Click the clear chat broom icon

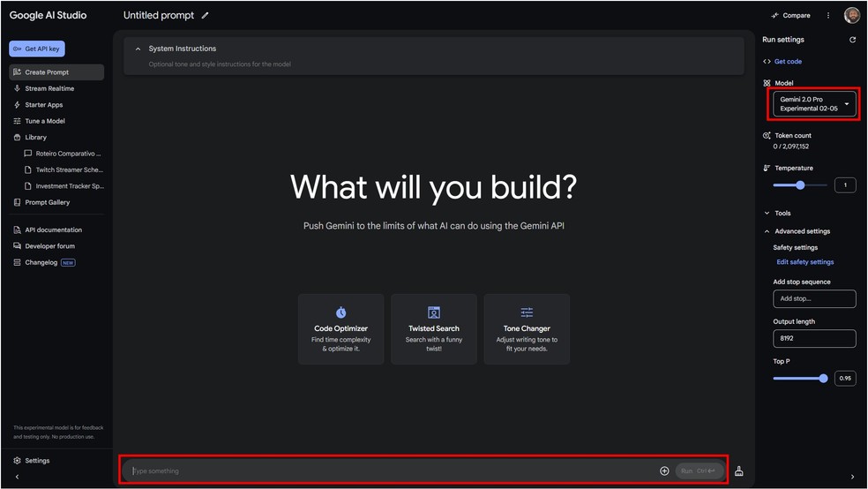(738, 470)
